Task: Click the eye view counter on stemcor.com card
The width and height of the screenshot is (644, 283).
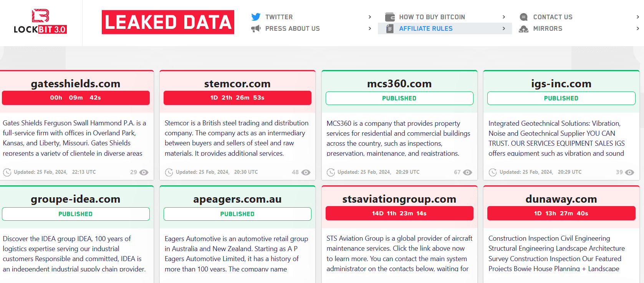Action: pos(306,172)
